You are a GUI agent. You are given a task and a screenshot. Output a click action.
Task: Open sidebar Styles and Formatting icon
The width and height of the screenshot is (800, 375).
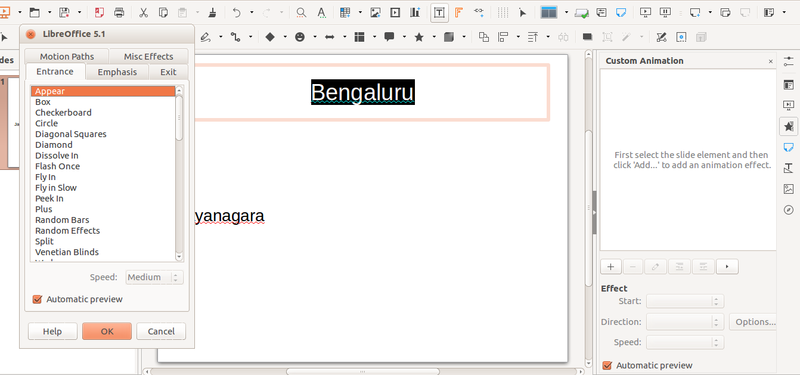point(788,168)
